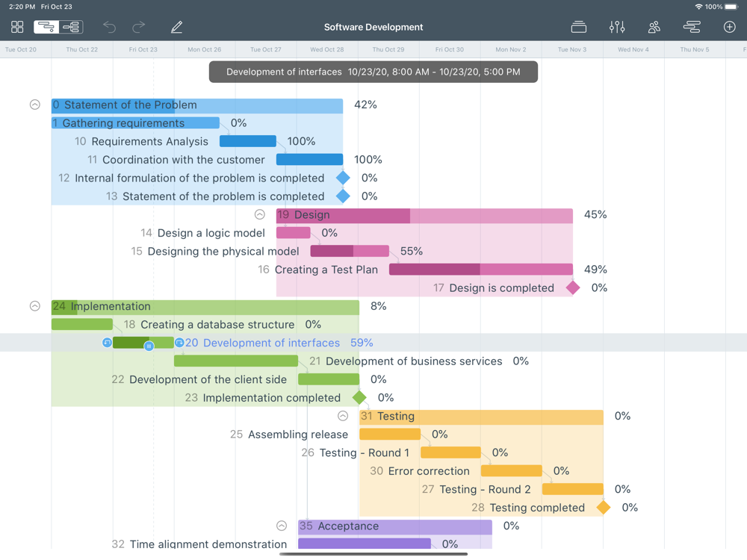Switch to network diagram view
The width and height of the screenshot is (747, 560).
click(x=72, y=27)
